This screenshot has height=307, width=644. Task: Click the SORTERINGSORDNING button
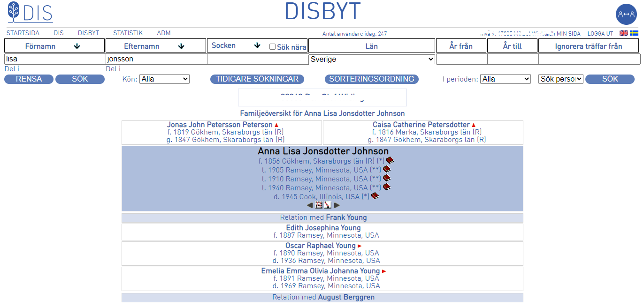tap(371, 79)
